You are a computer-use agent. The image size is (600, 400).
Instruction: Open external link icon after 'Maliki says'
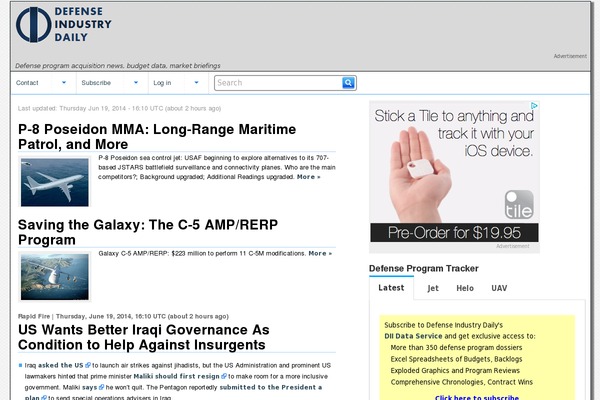101,387
